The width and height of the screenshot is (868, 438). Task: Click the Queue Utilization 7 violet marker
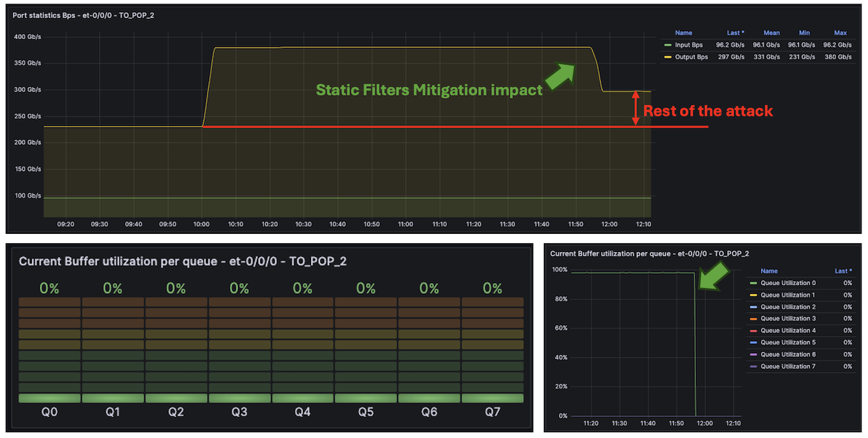pos(754,366)
